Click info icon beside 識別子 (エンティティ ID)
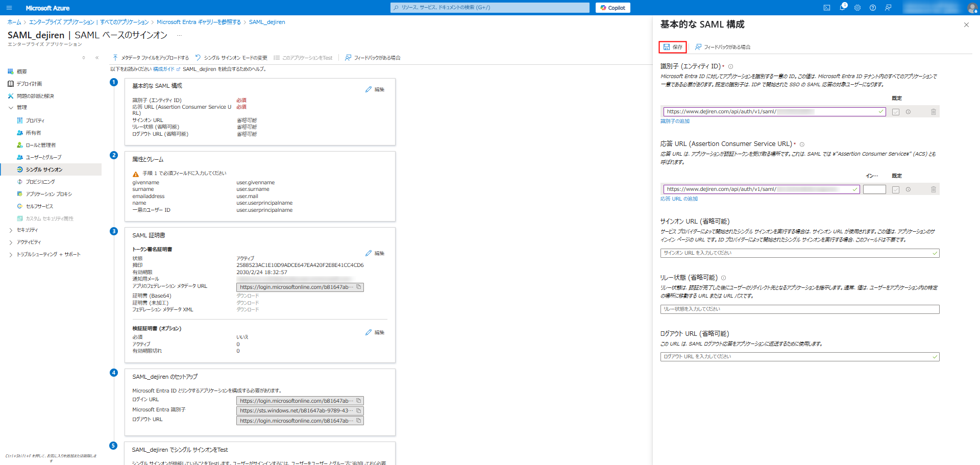Screen dimensions: 980x465 click(x=730, y=66)
